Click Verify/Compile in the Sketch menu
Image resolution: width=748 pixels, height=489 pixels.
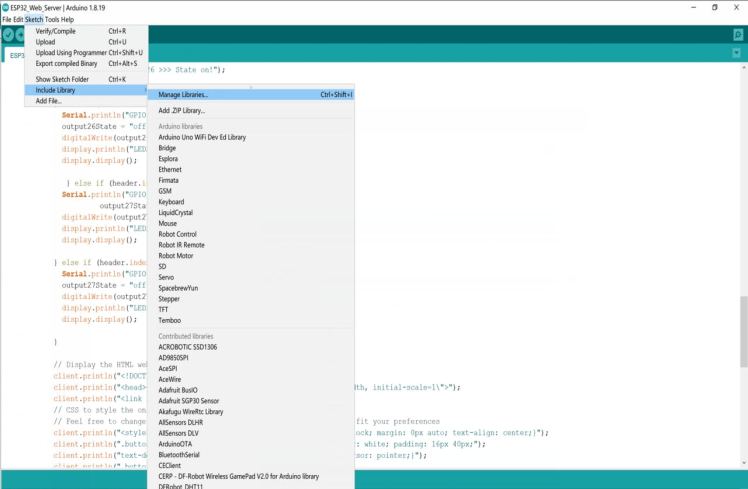tap(56, 32)
